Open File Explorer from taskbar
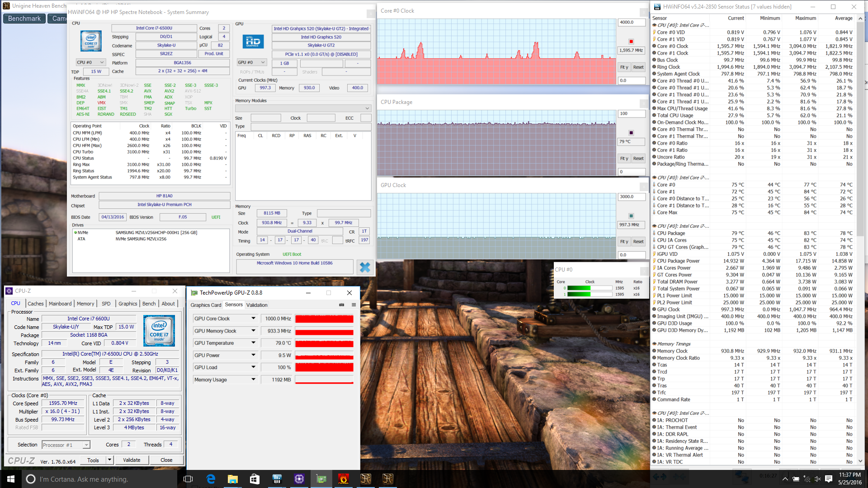 point(232,479)
